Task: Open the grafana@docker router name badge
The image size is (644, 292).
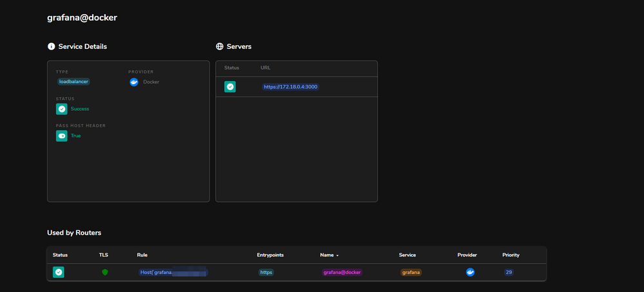Action: tap(342, 272)
